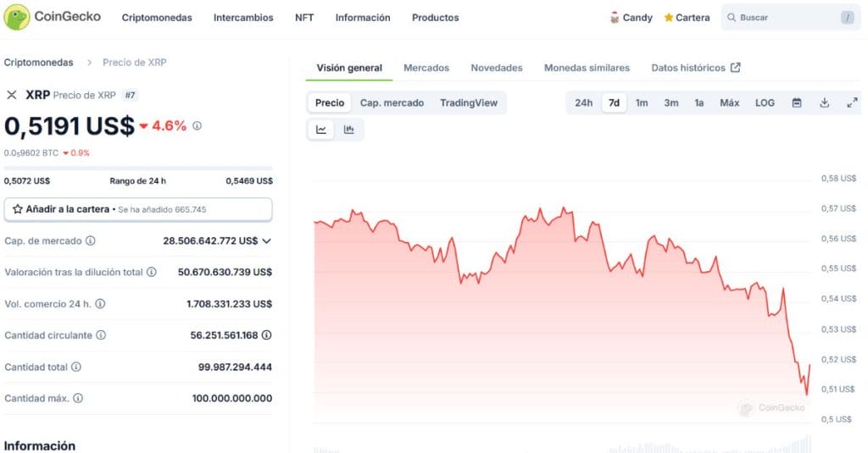The height and width of the screenshot is (453, 868).
Task: Switch to line chart view icon
Action: [321, 130]
